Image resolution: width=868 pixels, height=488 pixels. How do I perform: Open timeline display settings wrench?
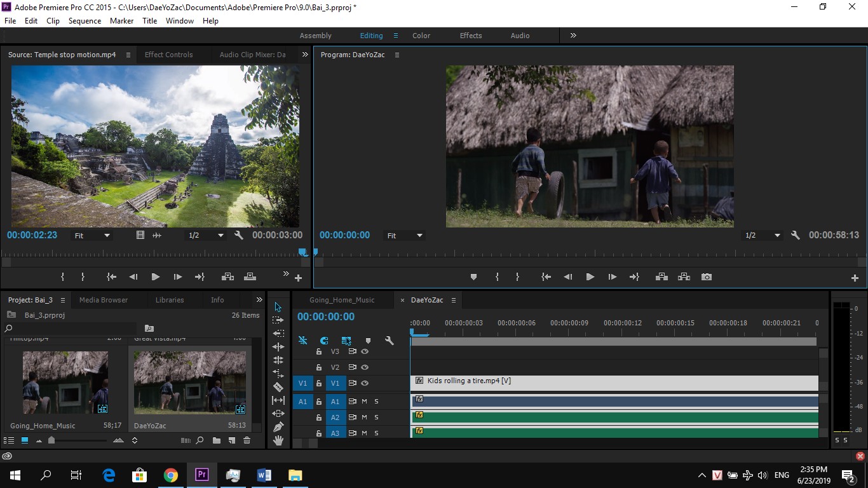click(390, 341)
